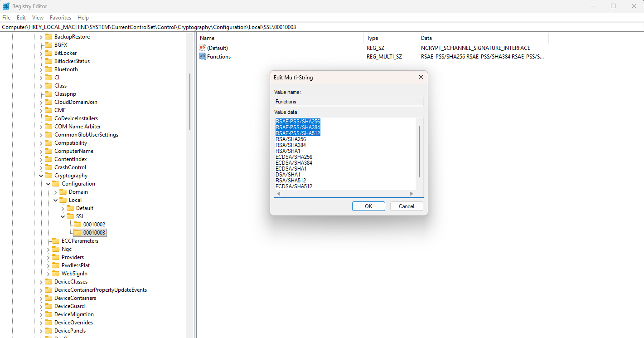This screenshot has height=338, width=644.
Task: Click the WebSignIn folder icon
Action: pyautogui.click(x=56, y=274)
